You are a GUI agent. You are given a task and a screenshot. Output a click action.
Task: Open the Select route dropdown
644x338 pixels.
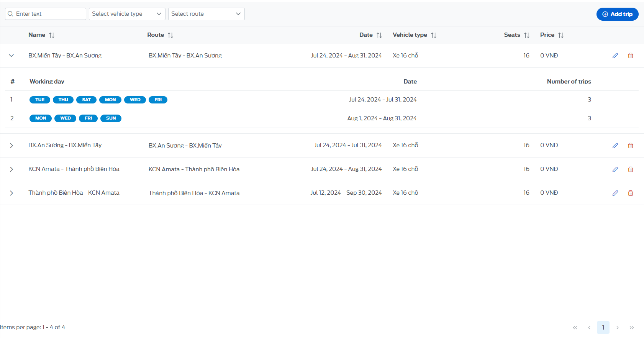pyautogui.click(x=206, y=14)
